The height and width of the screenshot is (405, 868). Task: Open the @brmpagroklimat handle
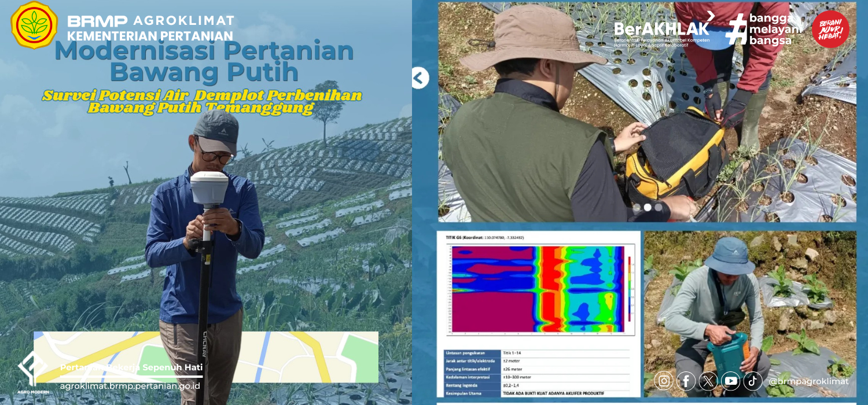click(808, 381)
